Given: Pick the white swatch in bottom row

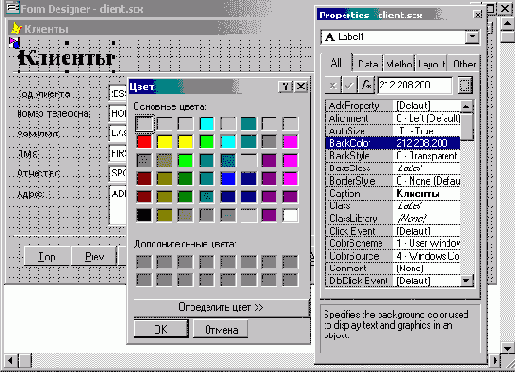Looking at the screenshot, I should pyautogui.click(x=290, y=215).
